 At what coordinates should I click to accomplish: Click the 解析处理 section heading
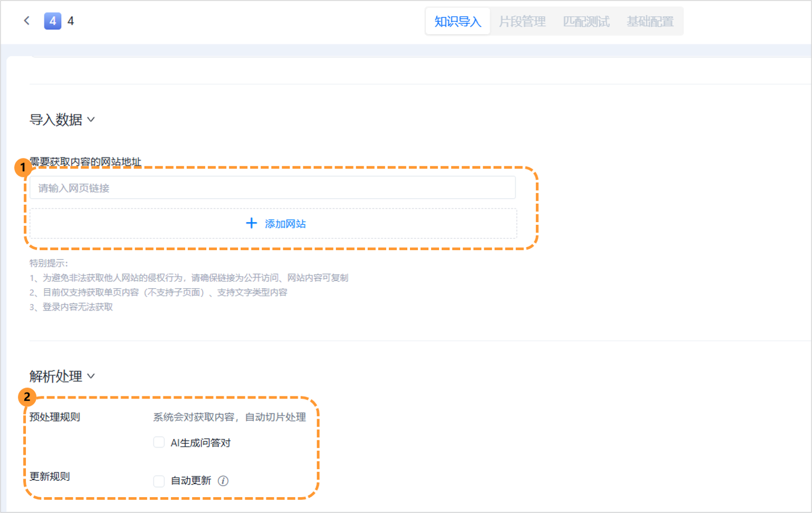coord(56,376)
